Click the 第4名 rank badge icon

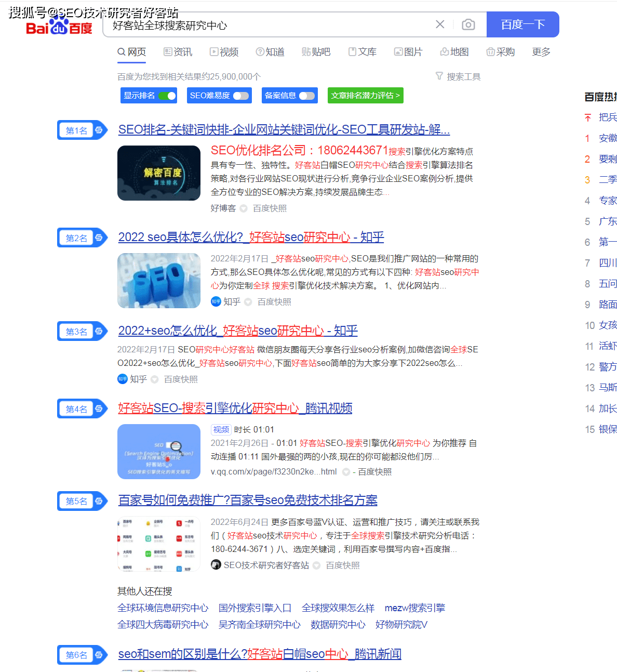pyautogui.click(x=83, y=409)
